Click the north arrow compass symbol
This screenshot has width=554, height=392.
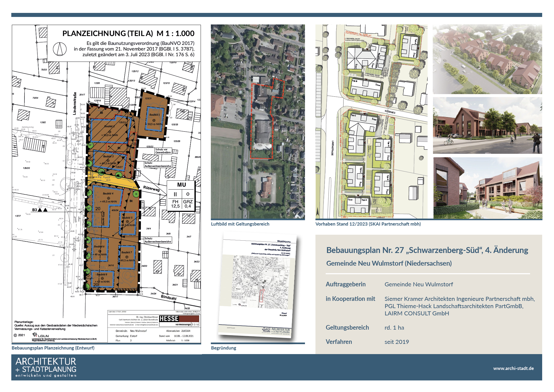click(x=60, y=49)
